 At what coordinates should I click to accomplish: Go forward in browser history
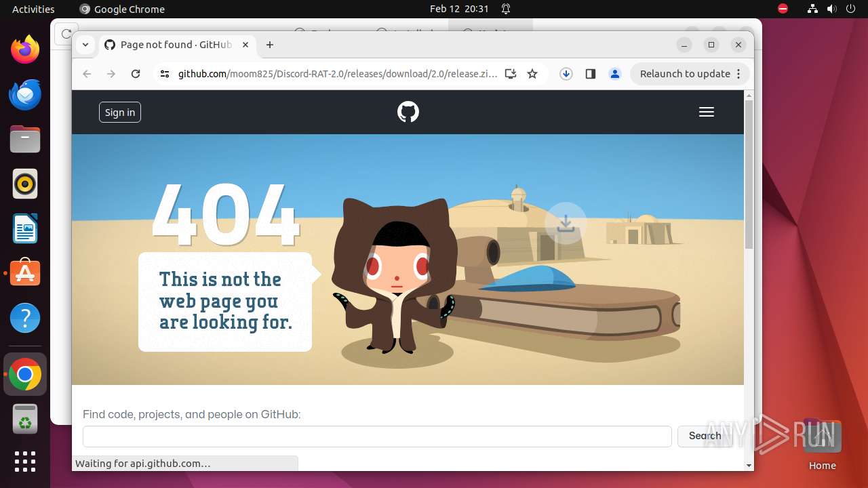111,74
